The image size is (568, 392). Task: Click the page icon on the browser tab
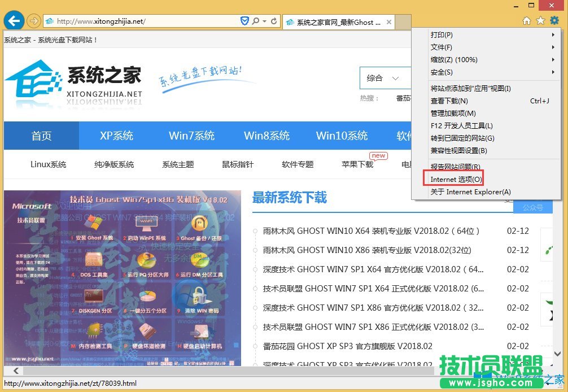pos(289,22)
